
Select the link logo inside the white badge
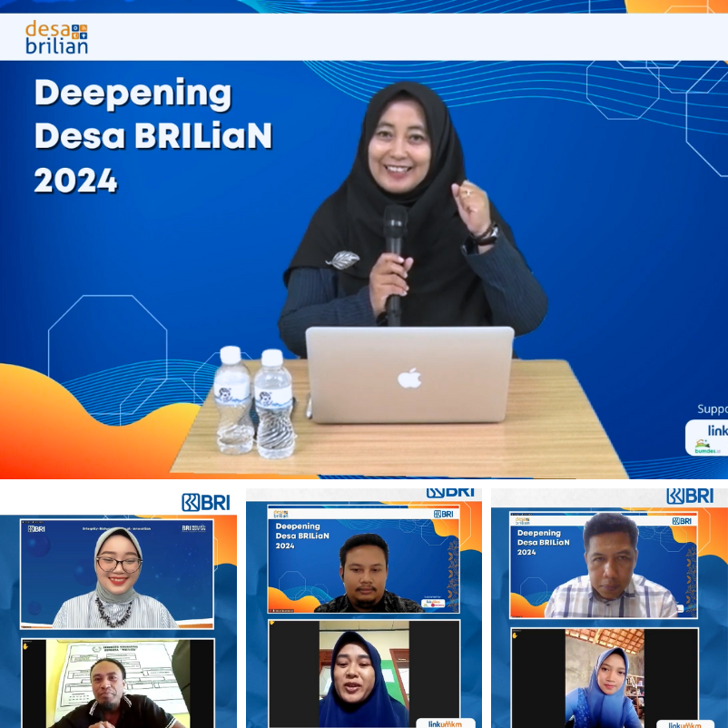click(717, 429)
